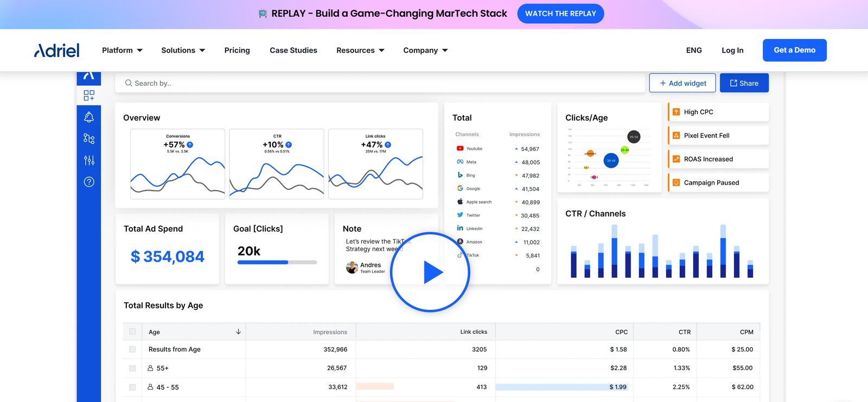This screenshot has width=868, height=402.
Task: Expand the Solutions dropdown menu
Action: (183, 50)
